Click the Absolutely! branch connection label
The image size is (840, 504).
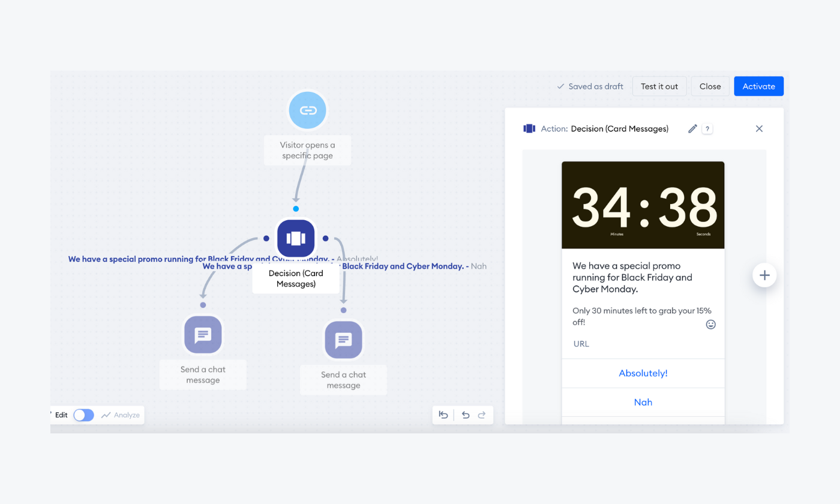[x=223, y=259]
